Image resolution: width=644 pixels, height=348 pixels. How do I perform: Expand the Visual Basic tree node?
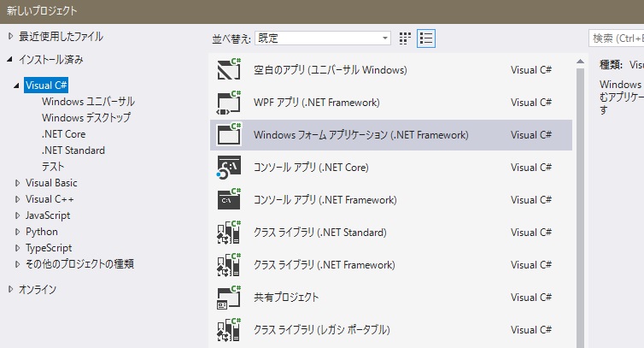pyautogui.click(x=18, y=183)
